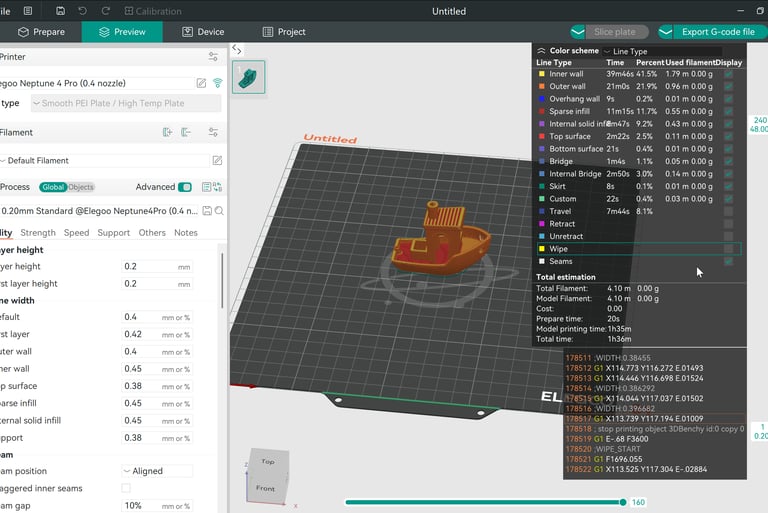This screenshot has width=768, height=513.
Task: Toggle display of Sparse infill lines
Action: coord(728,111)
